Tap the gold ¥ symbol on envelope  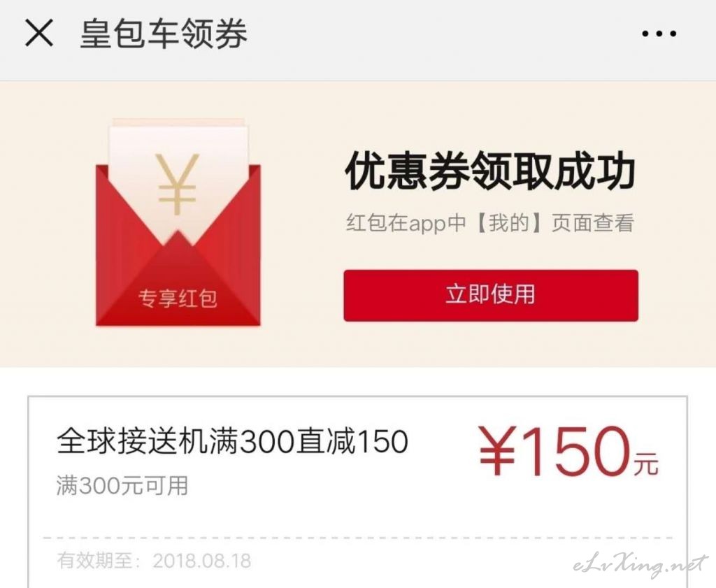point(177,185)
